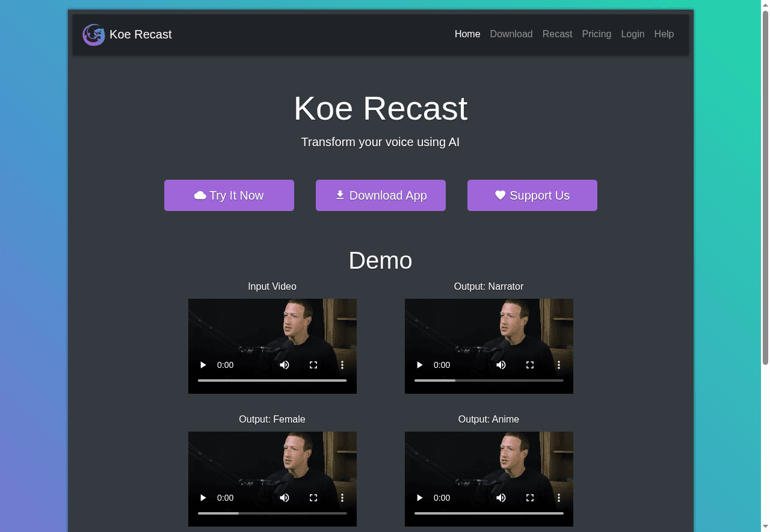
Task: Toggle fullscreen on the Output: Narrator video
Action: click(529, 365)
